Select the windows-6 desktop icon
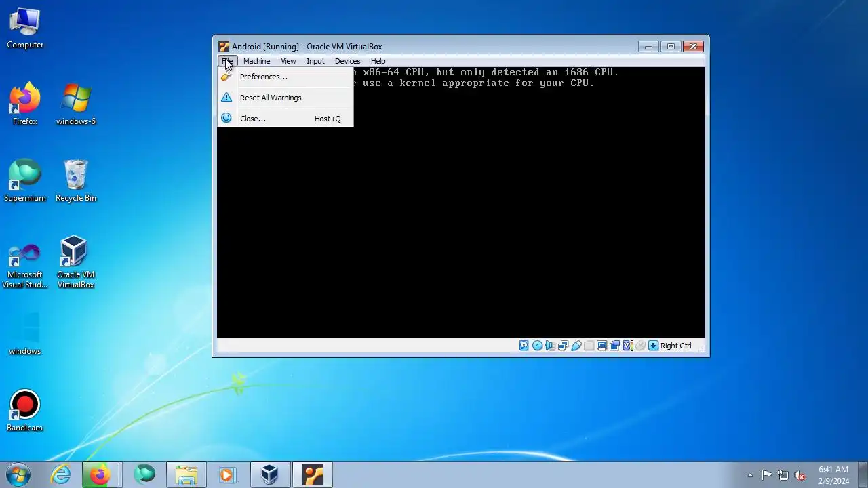This screenshot has width=868, height=488. 76,104
